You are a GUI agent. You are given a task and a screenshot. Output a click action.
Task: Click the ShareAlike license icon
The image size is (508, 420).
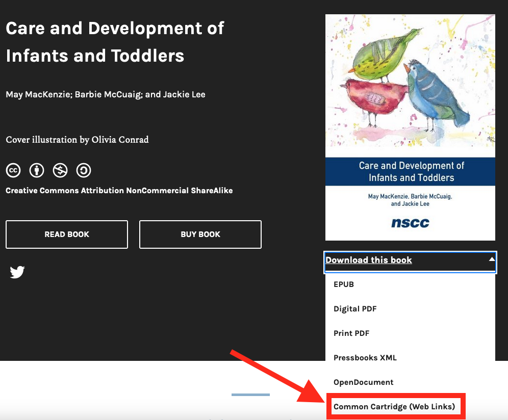pos(84,170)
